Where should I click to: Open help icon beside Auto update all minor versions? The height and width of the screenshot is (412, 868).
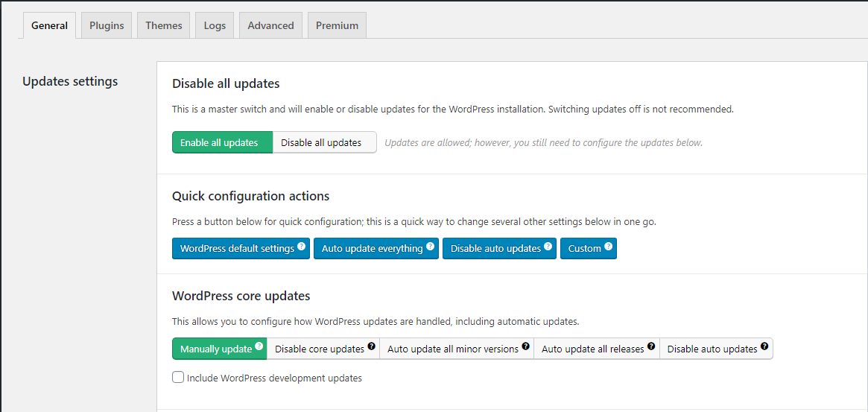[x=525, y=346]
